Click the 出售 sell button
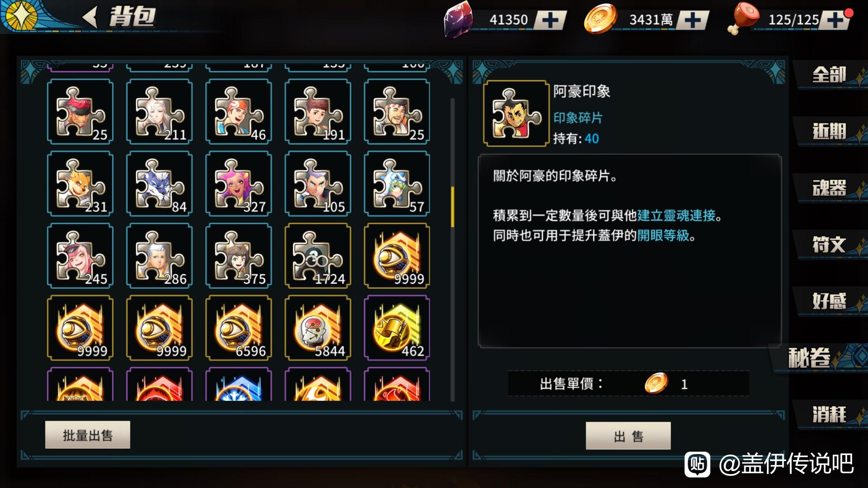Image resolution: width=868 pixels, height=488 pixels. coord(628,436)
